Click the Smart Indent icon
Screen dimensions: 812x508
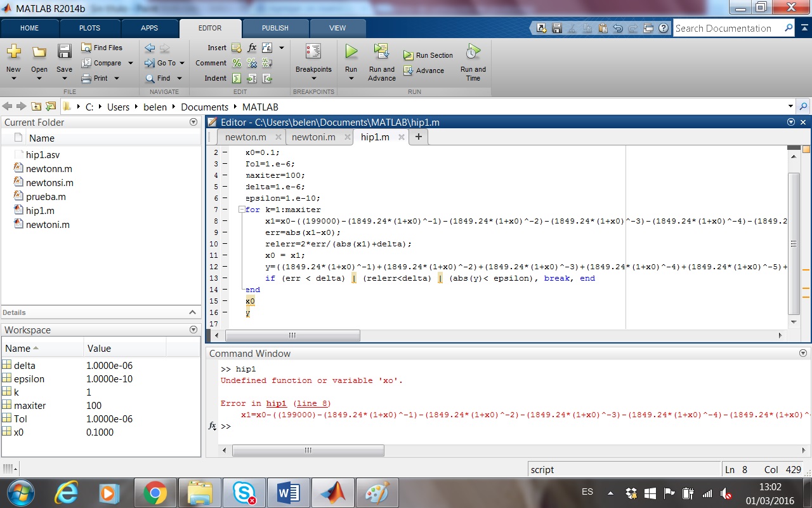(237, 78)
